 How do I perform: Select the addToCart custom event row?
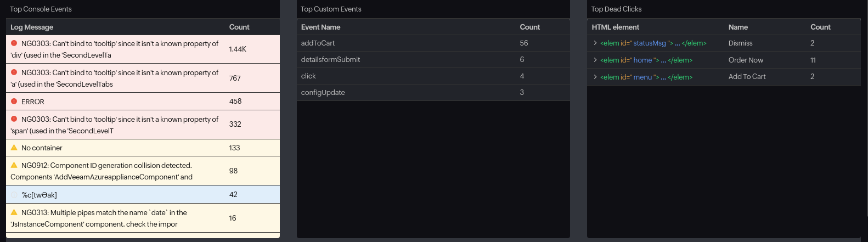pyautogui.click(x=318, y=43)
